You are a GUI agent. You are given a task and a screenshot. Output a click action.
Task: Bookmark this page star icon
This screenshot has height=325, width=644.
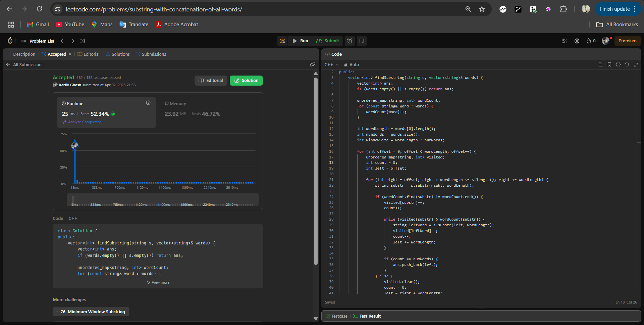[482, 9]
